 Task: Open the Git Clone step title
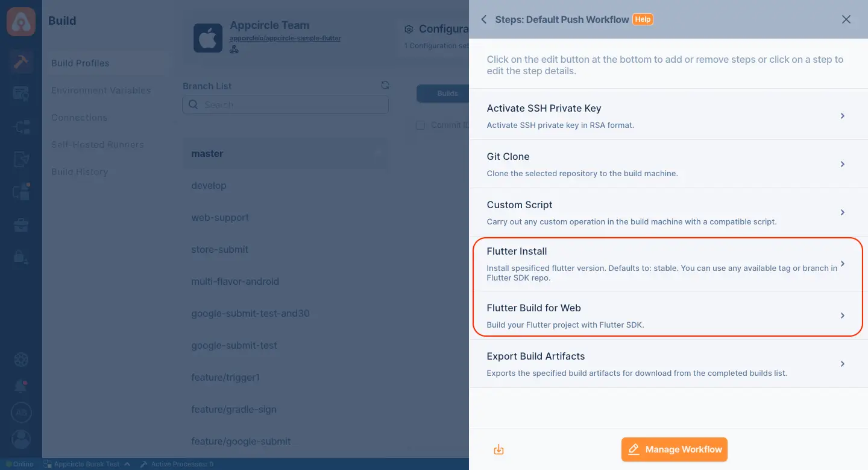(508, 157)
